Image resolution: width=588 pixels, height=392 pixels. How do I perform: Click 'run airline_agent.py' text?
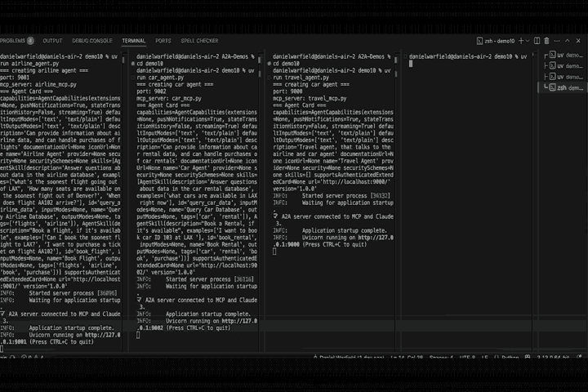pyautogui.click(x=29, y=64)
